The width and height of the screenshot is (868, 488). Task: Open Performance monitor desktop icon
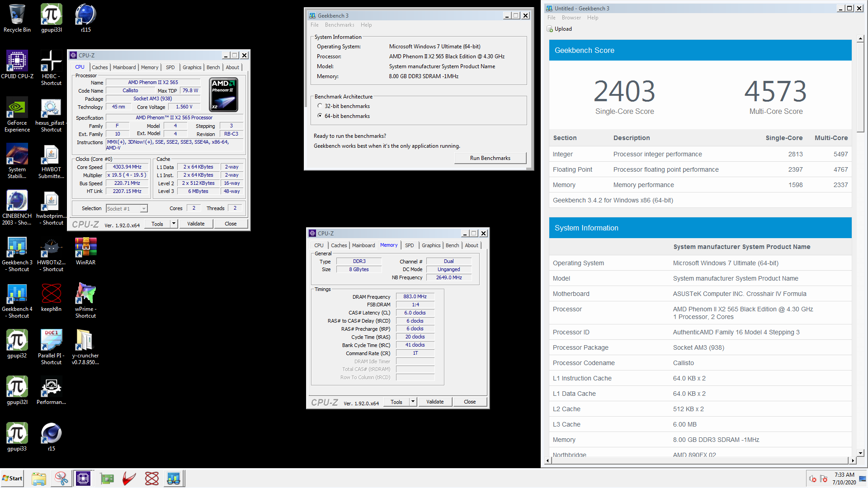(52, 390)
